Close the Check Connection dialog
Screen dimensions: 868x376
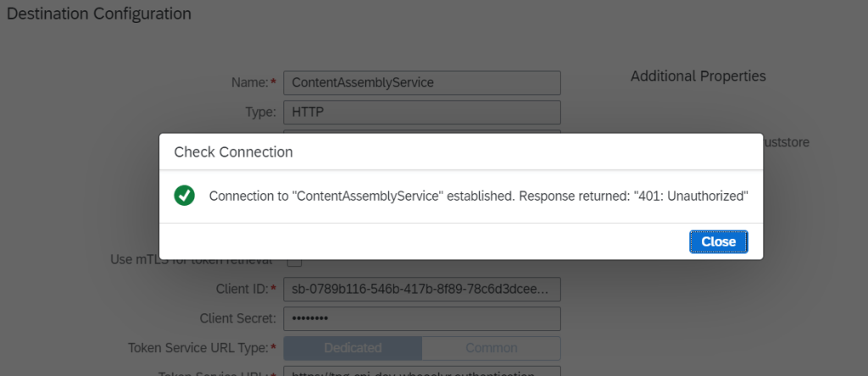pos(718,241)
